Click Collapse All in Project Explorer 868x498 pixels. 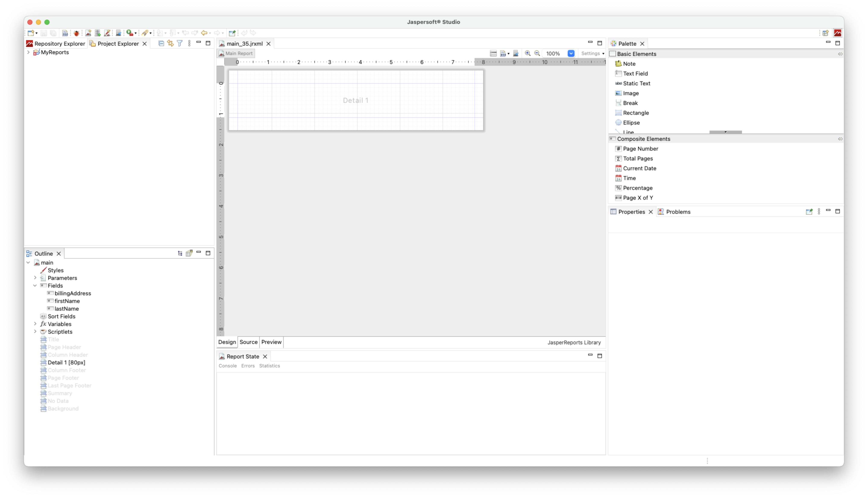click(x=161, y=44)
